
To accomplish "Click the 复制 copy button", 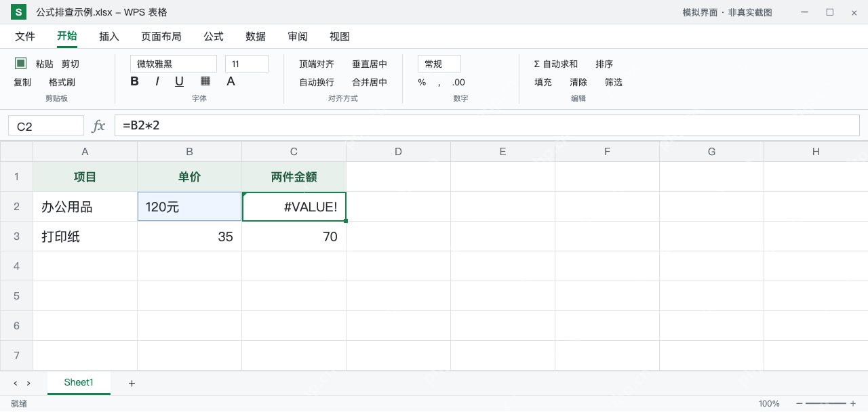I will [x=22, y=82].
